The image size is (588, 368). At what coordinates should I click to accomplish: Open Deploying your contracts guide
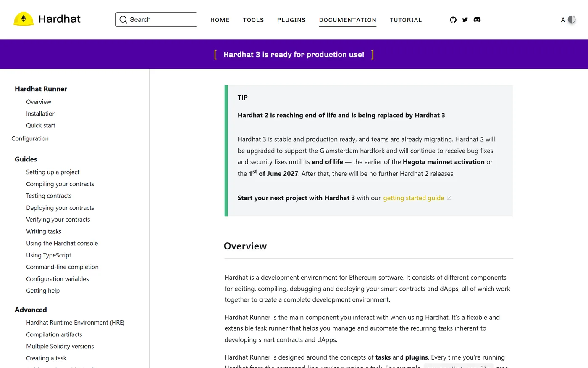(60, 208)
